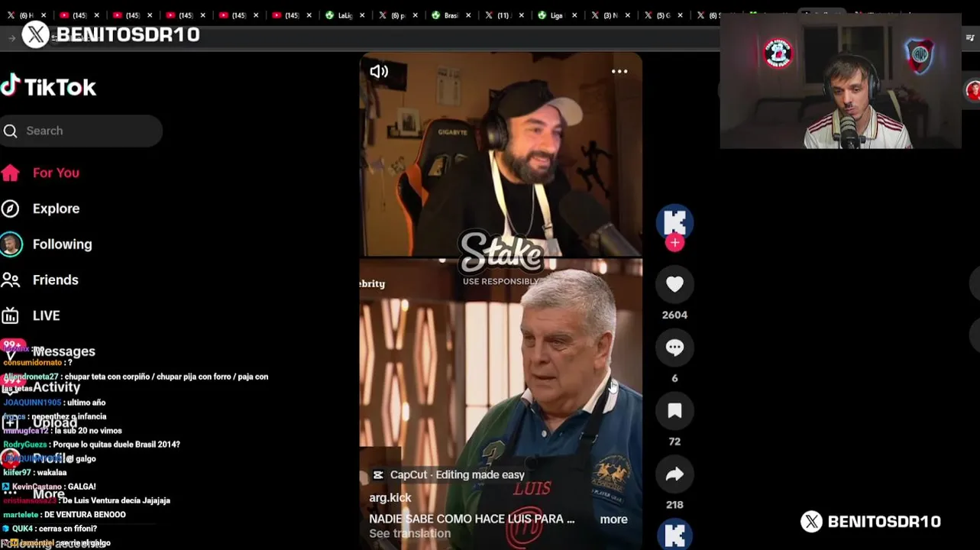Image resolution: width=980 pixels, height=550 pixels.
Task: Open the arg.kick username link
Action: 390,498
